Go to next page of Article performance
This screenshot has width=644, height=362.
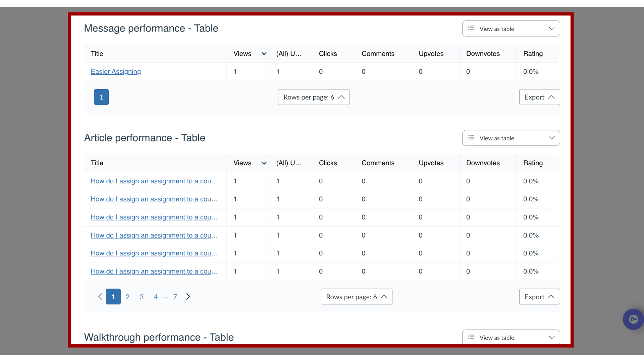pos(188,297)
